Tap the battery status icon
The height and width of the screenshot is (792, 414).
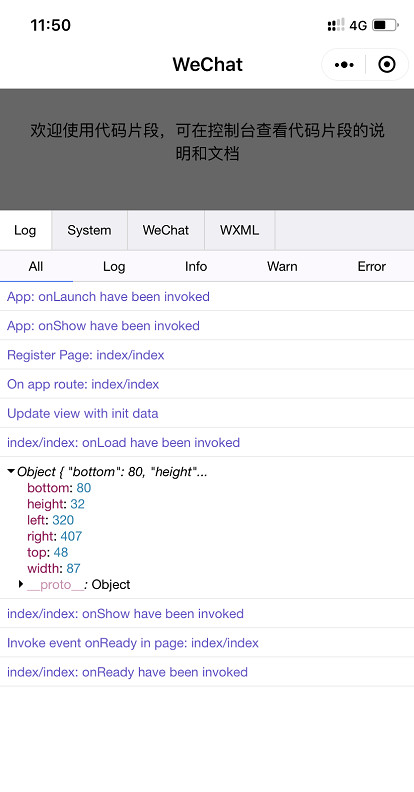click(x=385, y=25)
